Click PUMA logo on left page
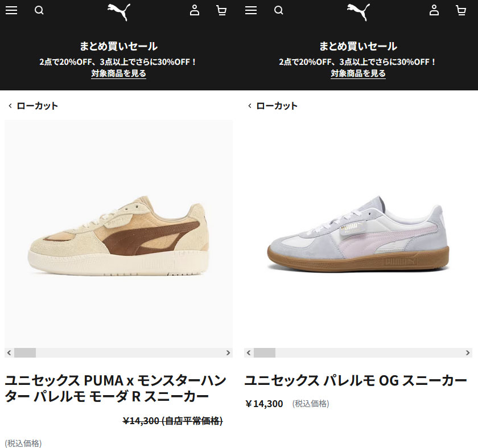This screenshot has width=478, height=448. 119,12
